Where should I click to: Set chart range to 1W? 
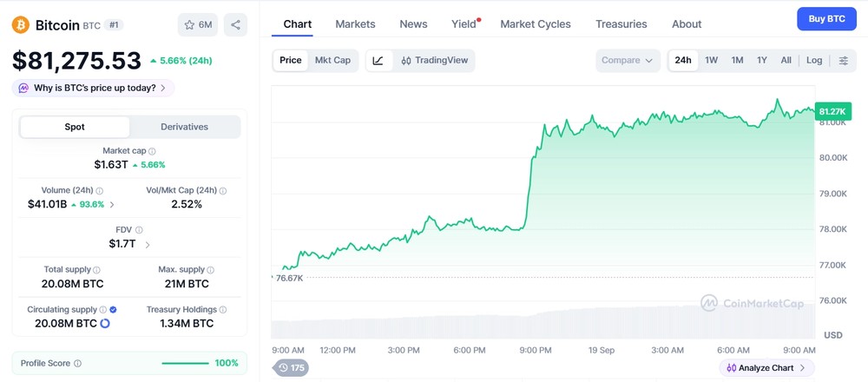712,61
